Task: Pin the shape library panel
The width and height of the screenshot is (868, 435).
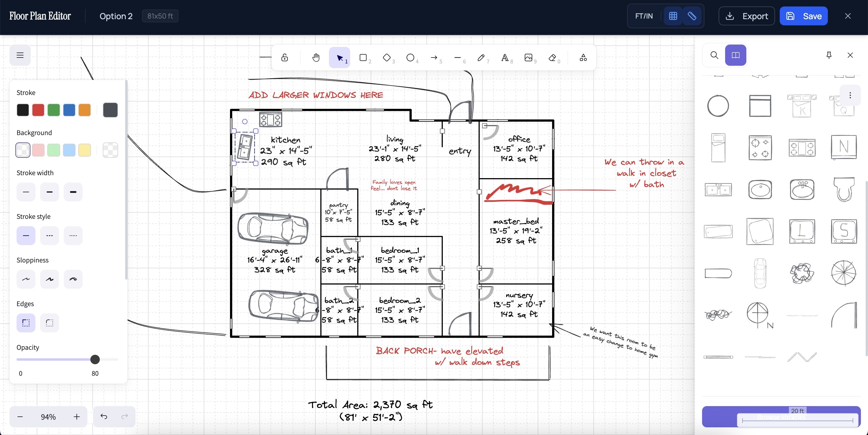Action: pos(829,55)
